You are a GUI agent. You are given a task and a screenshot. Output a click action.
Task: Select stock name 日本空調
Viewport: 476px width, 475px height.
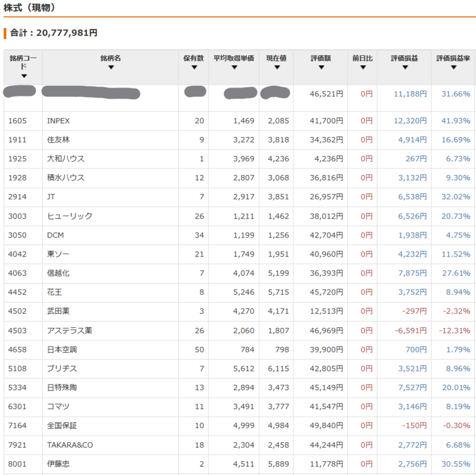point(62,349)
